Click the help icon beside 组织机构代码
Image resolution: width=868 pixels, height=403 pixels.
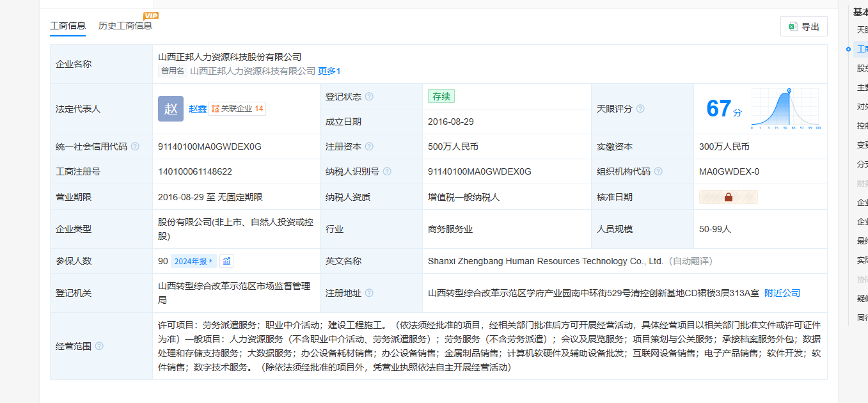tap(658, 171)
